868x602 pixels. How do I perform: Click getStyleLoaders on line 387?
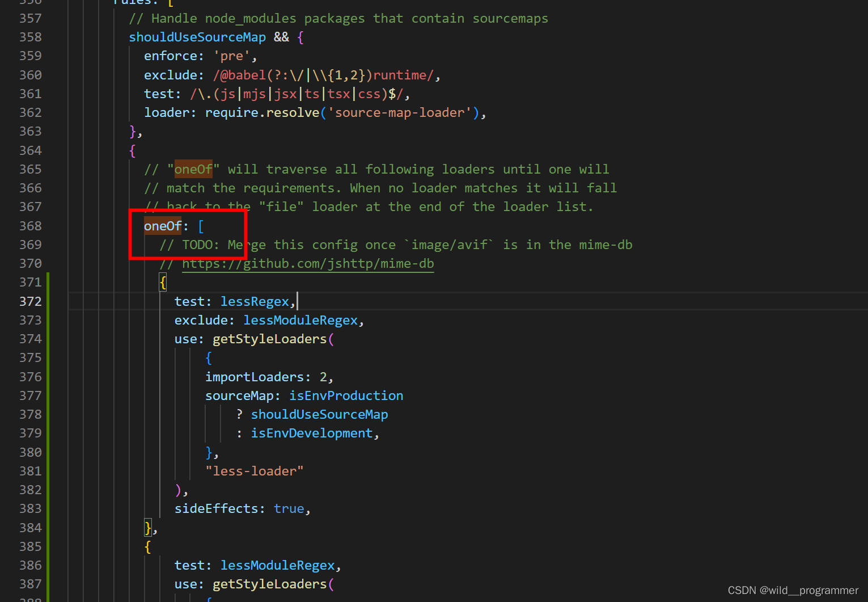269,584
